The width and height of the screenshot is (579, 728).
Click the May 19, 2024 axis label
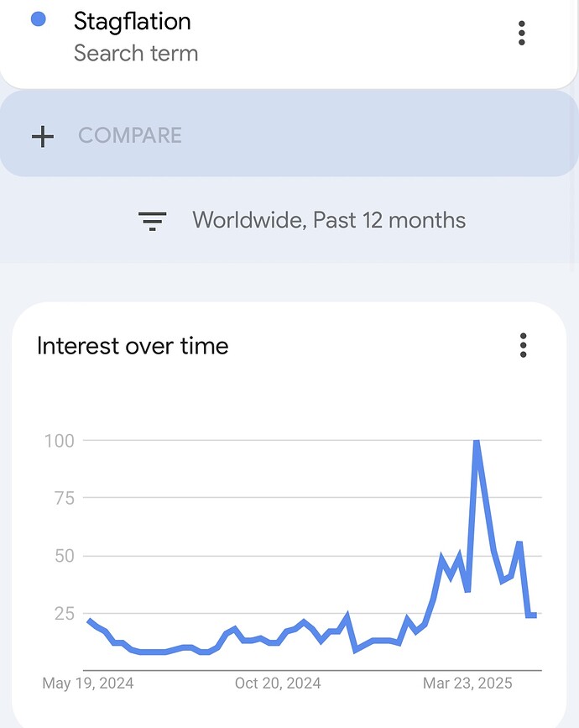(87, 683)
